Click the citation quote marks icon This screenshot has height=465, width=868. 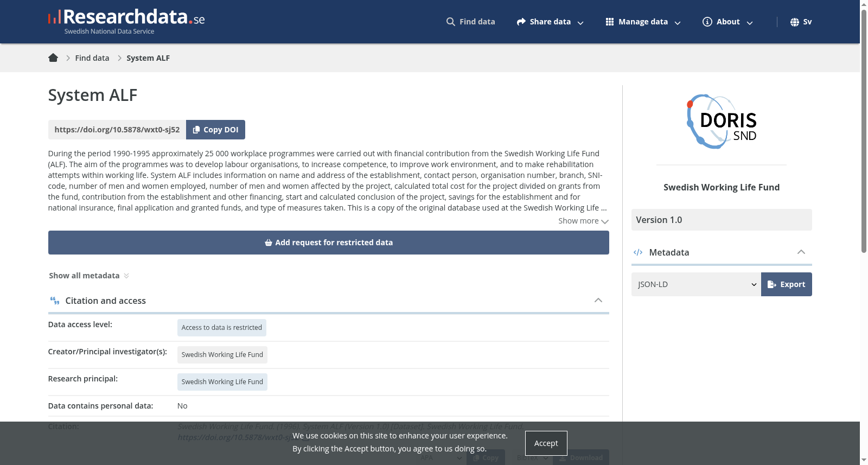[x=55, y=301]
